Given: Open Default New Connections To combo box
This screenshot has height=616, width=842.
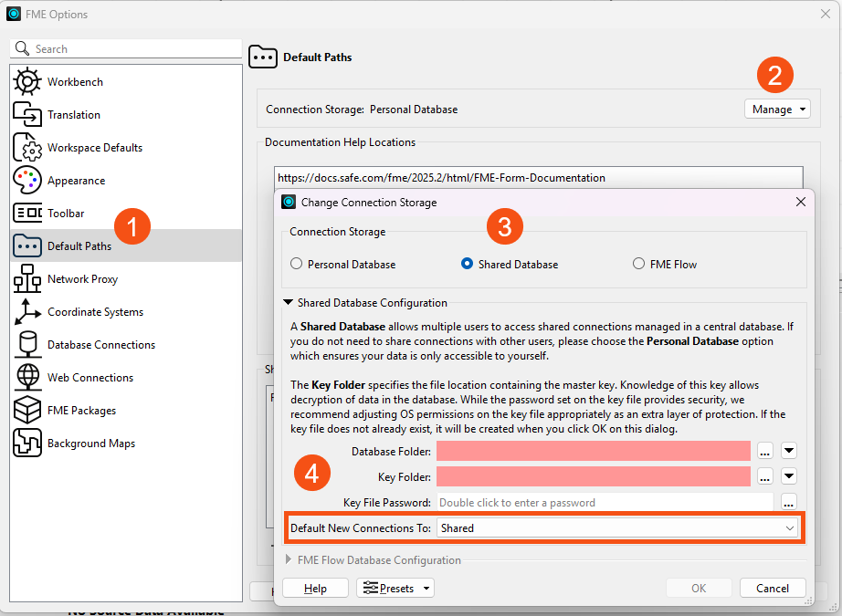Looking at the screenshot, I should 617,528.
